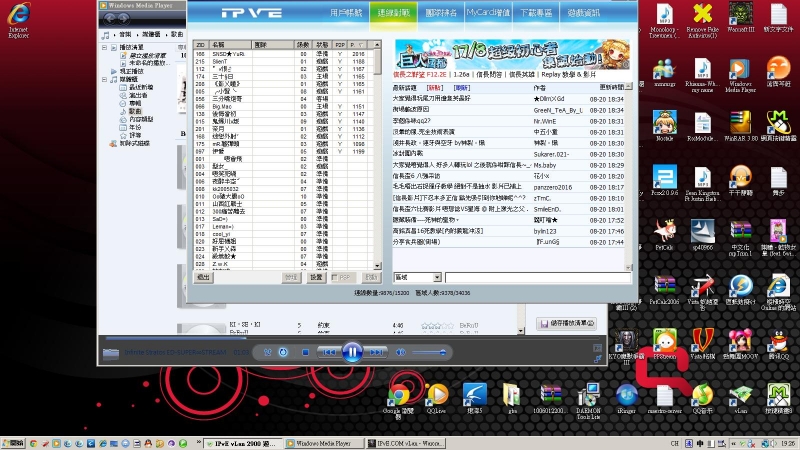Image resolution: width=800 pixels, height=450 pixels.
Task: Open Google Chrome desktop shortcut
Action: 397,393
